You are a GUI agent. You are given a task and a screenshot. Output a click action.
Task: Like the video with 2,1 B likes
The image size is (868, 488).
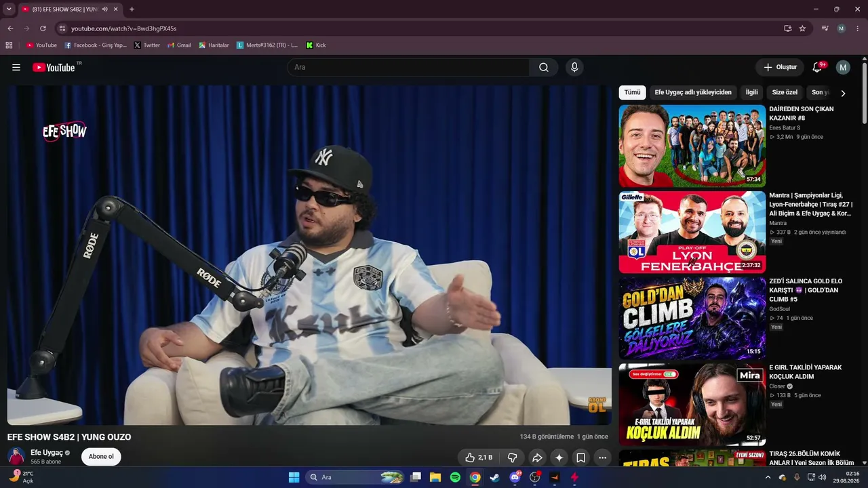(x=479, y=457)
